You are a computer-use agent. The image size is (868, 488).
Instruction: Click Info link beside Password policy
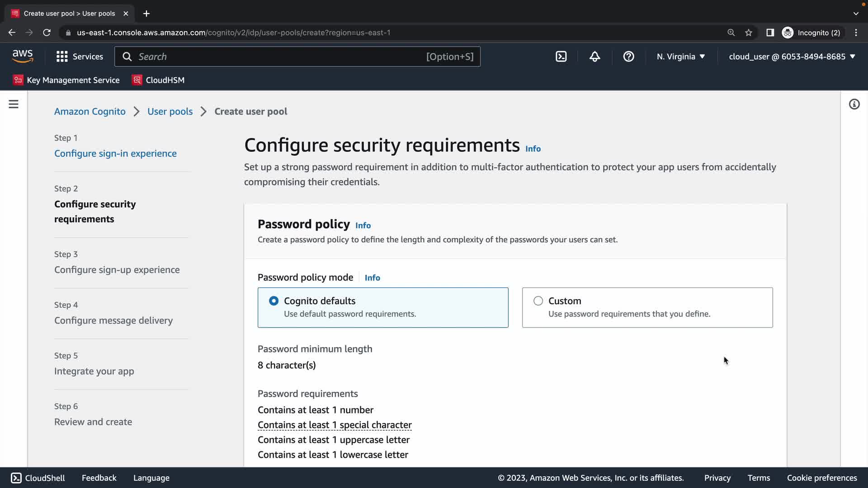(363, 225)
